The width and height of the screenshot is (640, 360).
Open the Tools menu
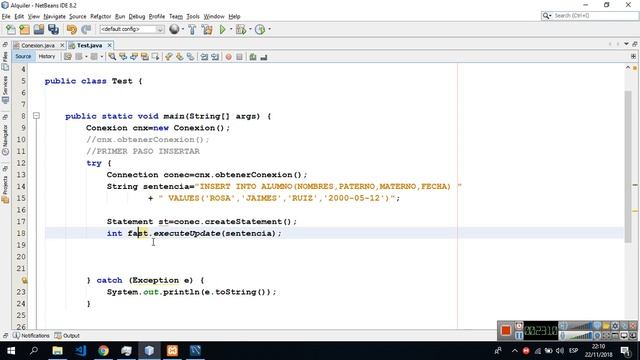[x=193, y=16]
